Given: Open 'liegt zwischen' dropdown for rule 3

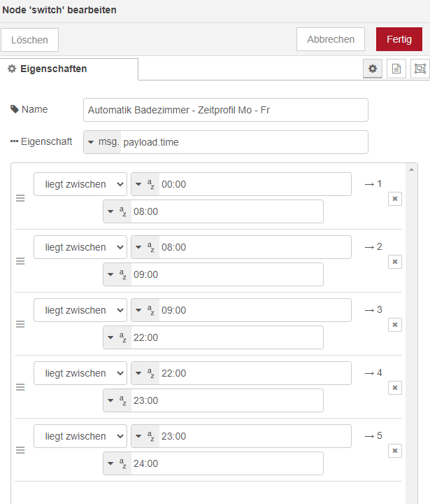Looking at the screenshot, I should pos(80,310).
